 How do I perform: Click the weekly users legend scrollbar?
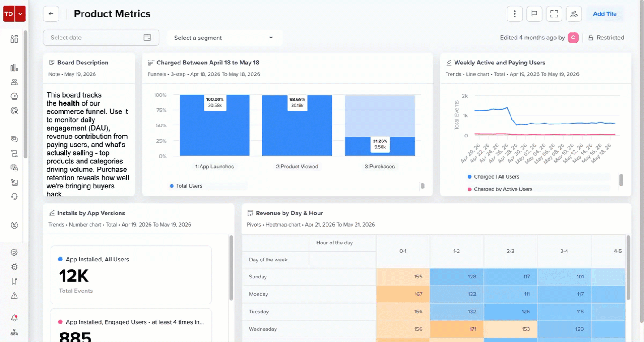pos(621,180)
